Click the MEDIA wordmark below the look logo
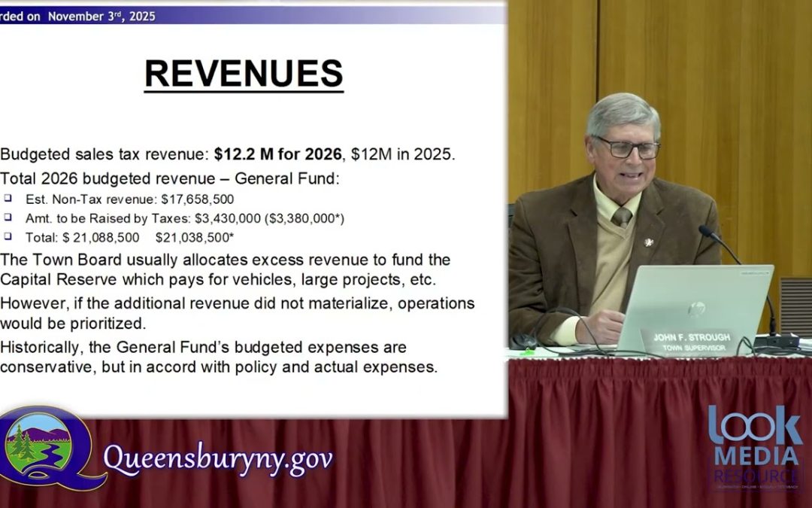 click(x=758, y=455)
